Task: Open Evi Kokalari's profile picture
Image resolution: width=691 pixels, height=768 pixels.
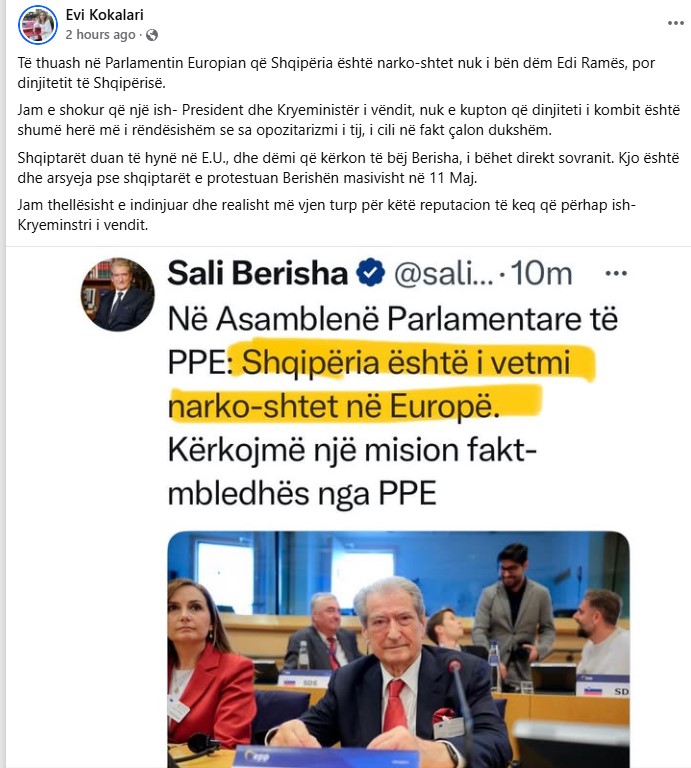Action: (x=38, y=24)
